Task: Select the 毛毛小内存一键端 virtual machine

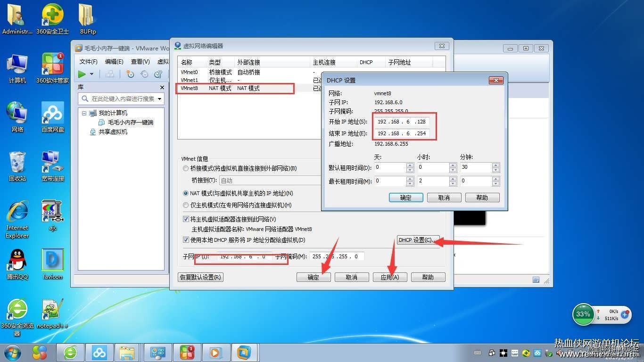Action: [131, 123]
